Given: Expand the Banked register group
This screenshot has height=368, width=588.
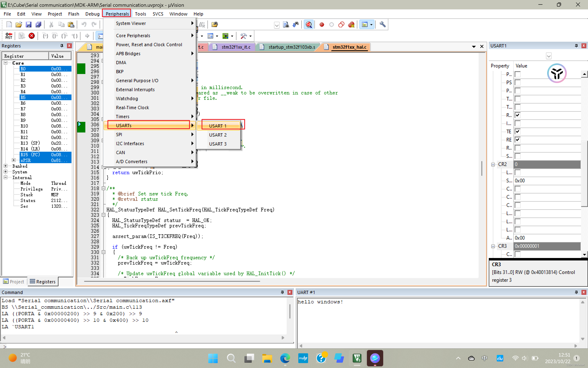Looking at the screenshot, I should 5,166.
